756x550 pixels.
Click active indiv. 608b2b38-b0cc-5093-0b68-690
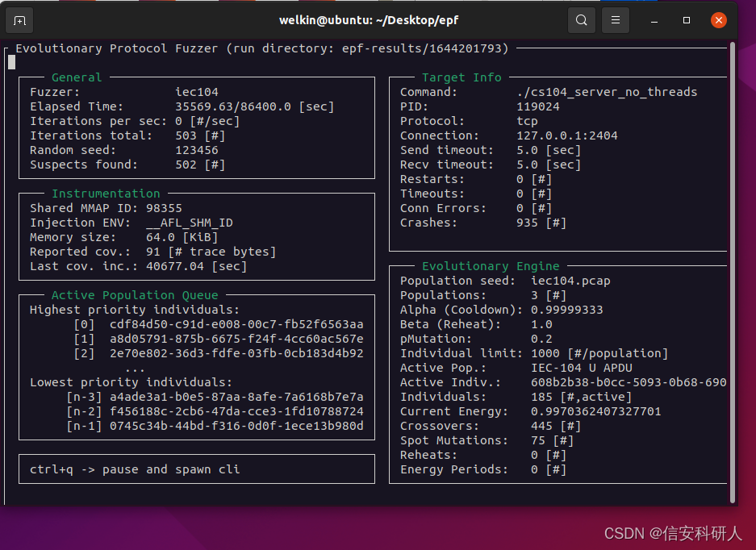coord(629,382)
